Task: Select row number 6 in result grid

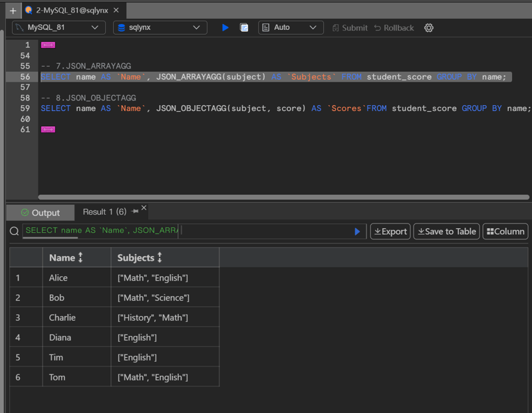Action: pyautogui.click(x=26, y=377)
